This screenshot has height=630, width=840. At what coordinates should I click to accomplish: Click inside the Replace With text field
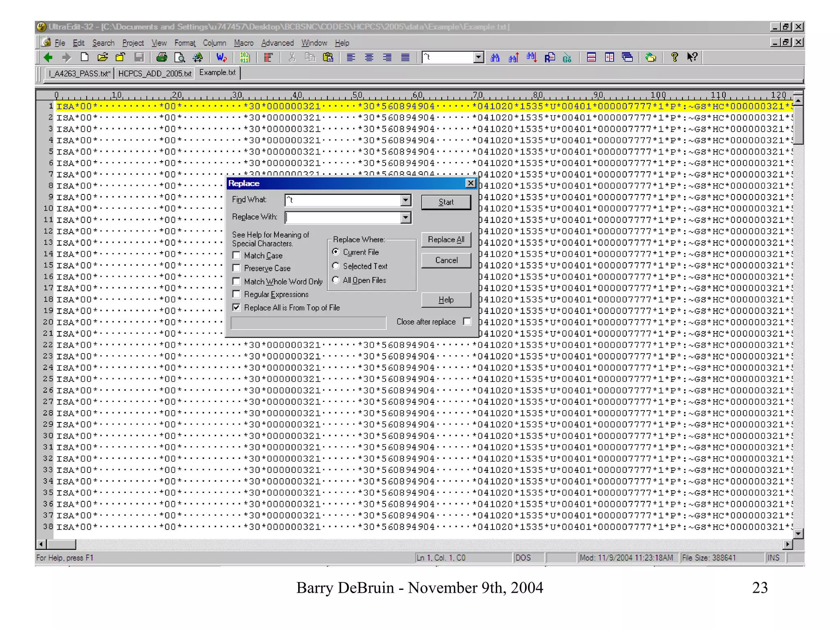(342, 217)
